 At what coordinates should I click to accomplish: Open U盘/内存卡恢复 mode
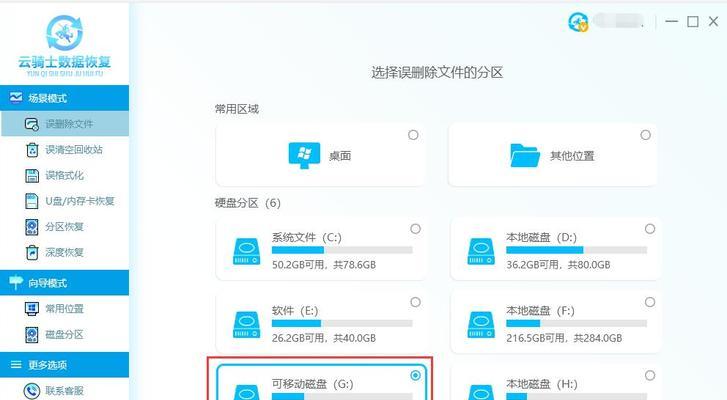[80, 201]
